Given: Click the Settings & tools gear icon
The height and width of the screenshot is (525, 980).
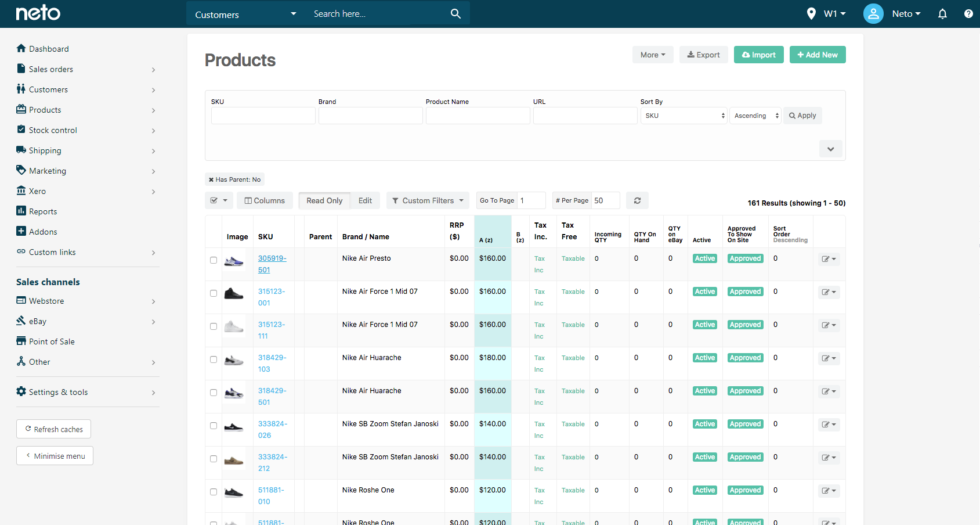Looking at the screenshot, I should point(21,391).
